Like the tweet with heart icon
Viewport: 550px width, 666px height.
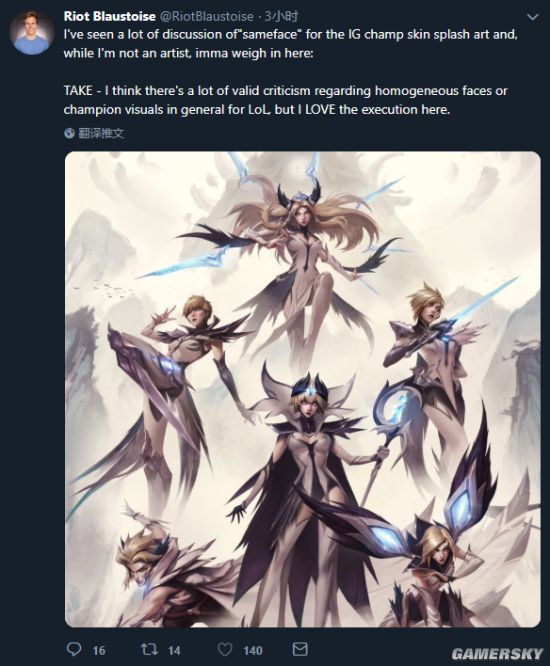click(225, 649)
